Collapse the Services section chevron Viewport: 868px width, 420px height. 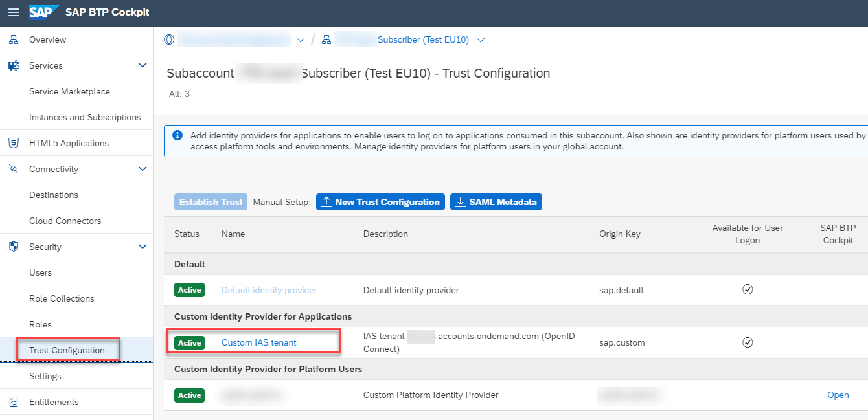143,65
